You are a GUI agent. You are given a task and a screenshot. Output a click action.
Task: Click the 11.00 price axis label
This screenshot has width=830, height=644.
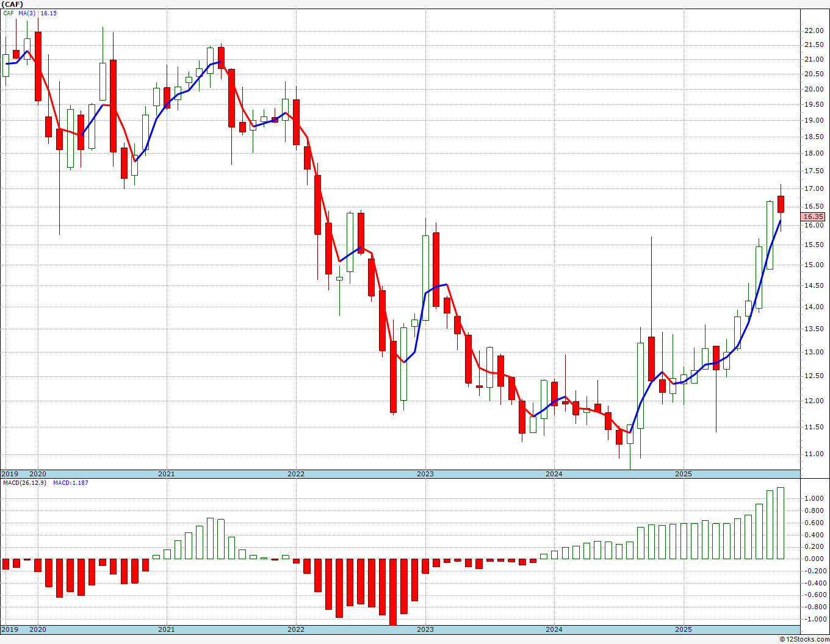pos(813,454)
